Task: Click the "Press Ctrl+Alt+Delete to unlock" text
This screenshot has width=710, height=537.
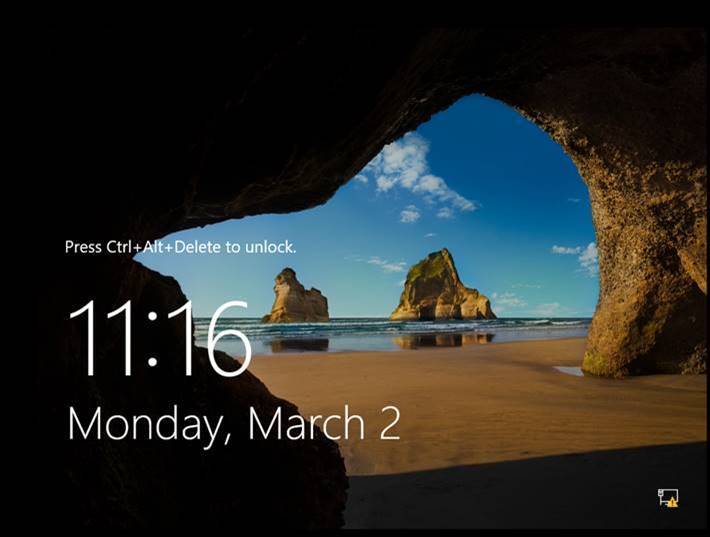Action: [180, 247]
